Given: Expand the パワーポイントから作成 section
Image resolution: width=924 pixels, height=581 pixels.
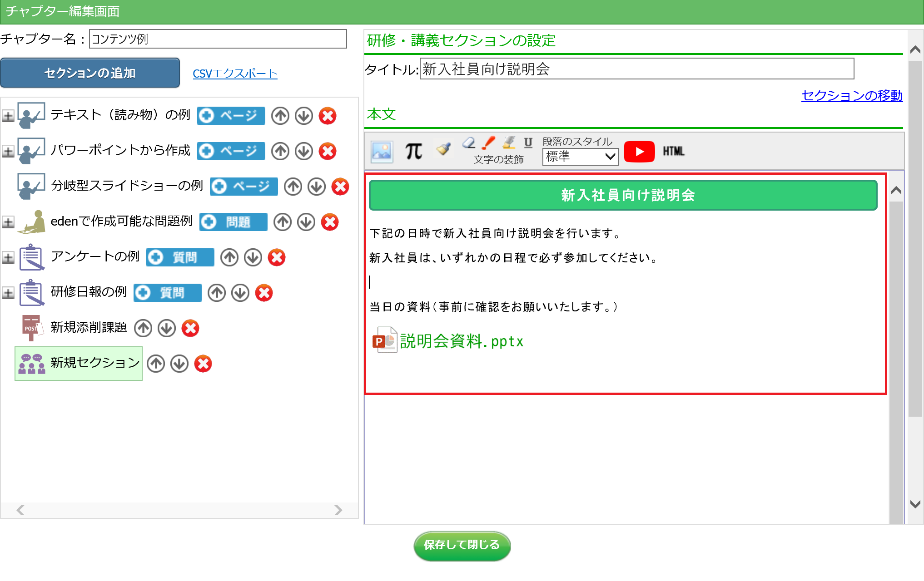Looking at the screenshot, I should (8, 152).
